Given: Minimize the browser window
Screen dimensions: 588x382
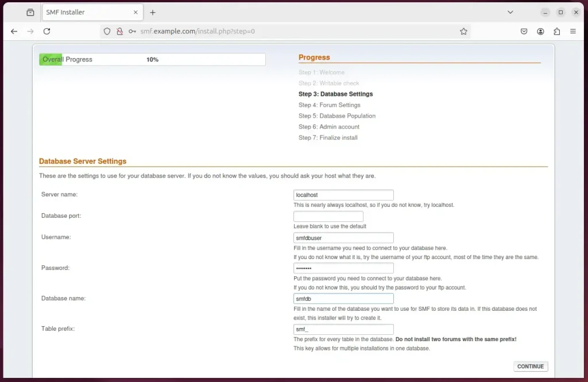Looking at the screenshot, I should 546,13.
